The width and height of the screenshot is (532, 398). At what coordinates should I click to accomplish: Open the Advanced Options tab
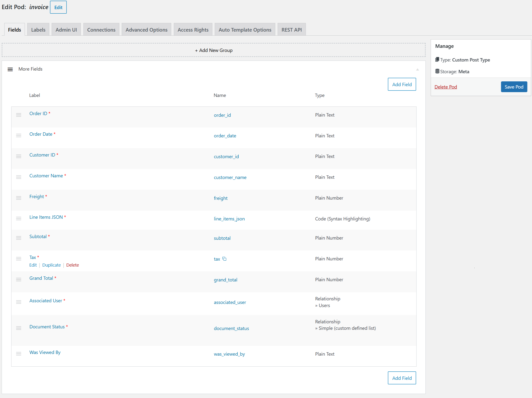click(146, 30)
